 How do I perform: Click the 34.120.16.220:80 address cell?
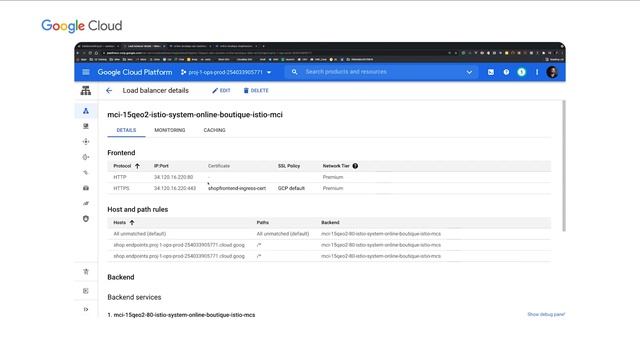point(173,177)
